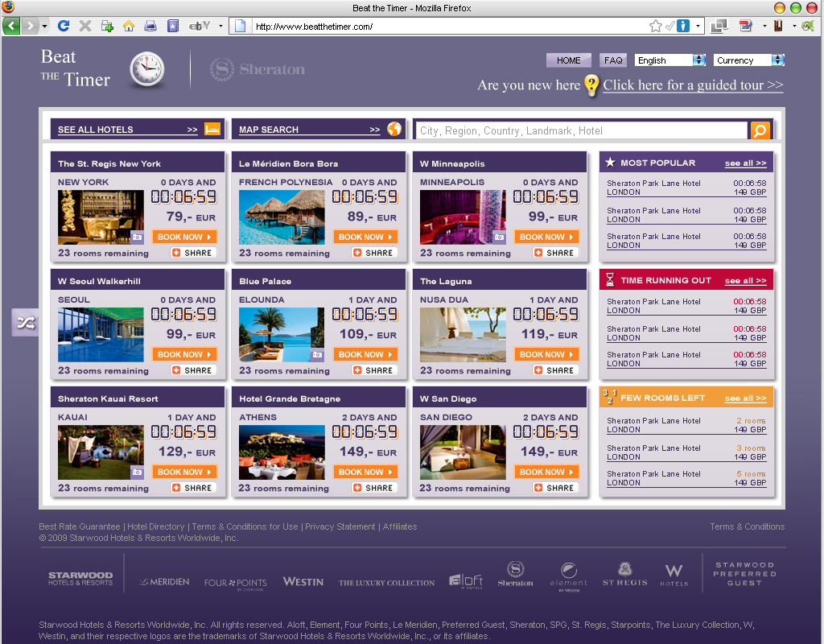The height and width of the screenshot is (644, 824).
Task: Open a new tab with the green plus icon
Action: [x=107, y=26]
